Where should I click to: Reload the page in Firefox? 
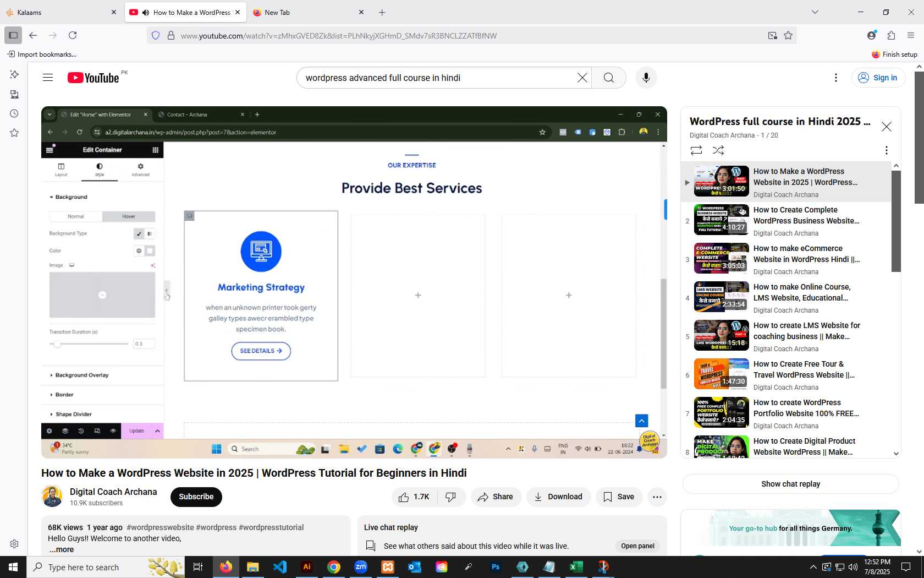(73, 35)
